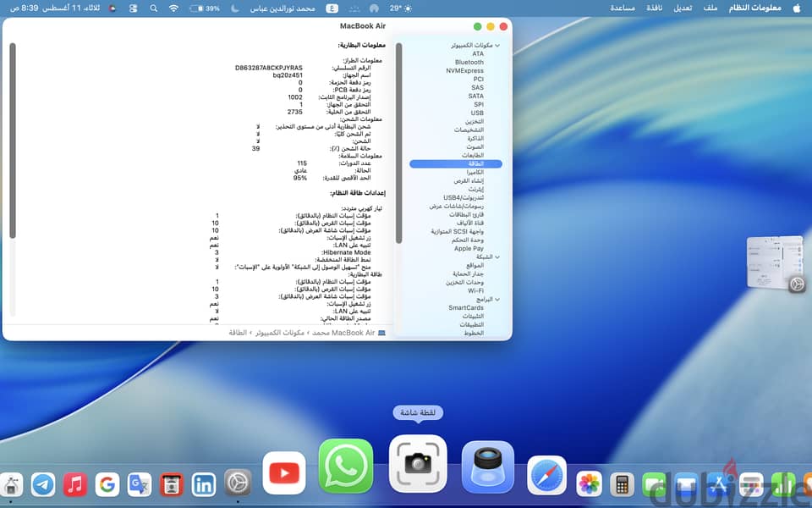This screenshot has width=812, height=508.
Task: Select NVMExpress in sidebar
Action: pos(465,70)
